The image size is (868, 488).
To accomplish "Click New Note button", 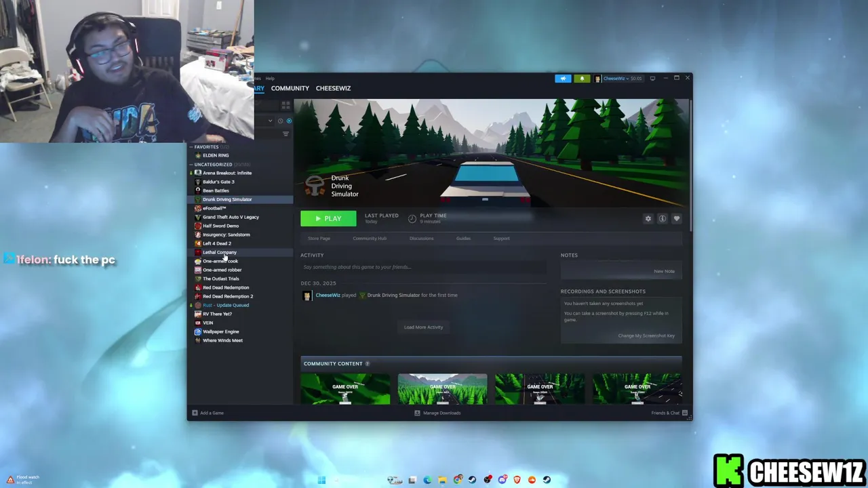I will (664, 271).
